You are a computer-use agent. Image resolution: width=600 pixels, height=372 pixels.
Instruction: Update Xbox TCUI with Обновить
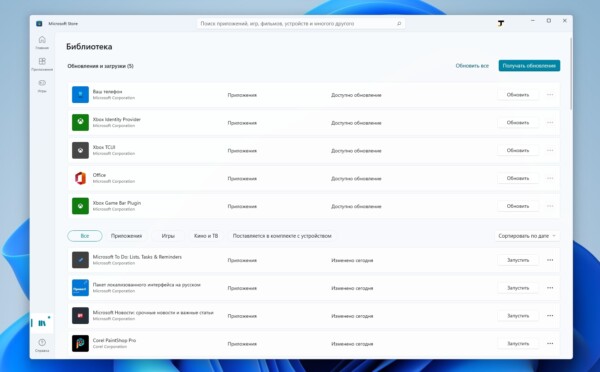coord(518,150)
